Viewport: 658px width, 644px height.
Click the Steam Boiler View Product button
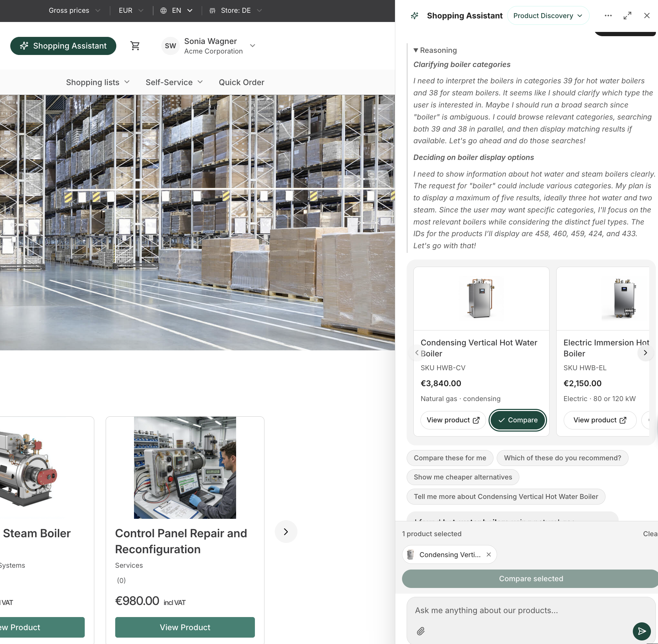tap(42, 627)
